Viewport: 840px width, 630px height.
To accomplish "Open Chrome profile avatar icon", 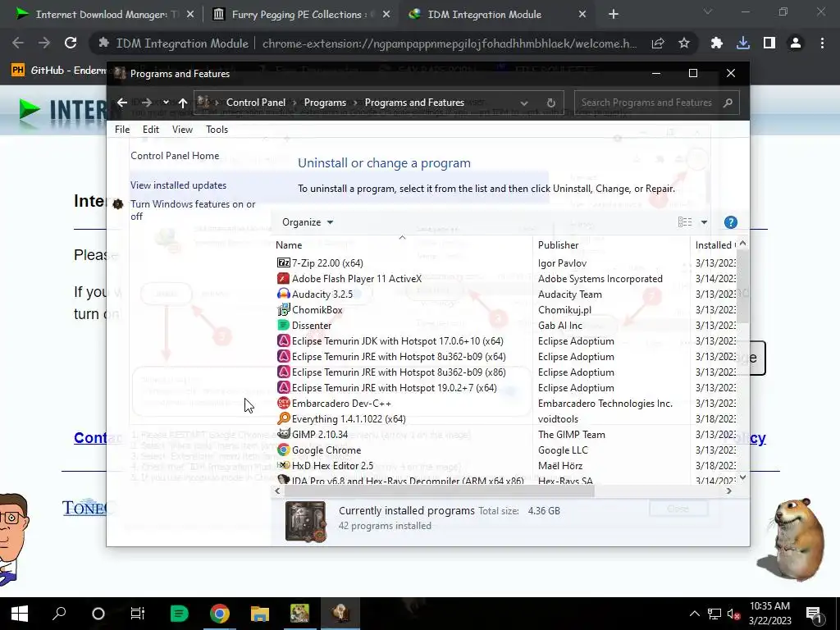I will click(x=796, y=43).
